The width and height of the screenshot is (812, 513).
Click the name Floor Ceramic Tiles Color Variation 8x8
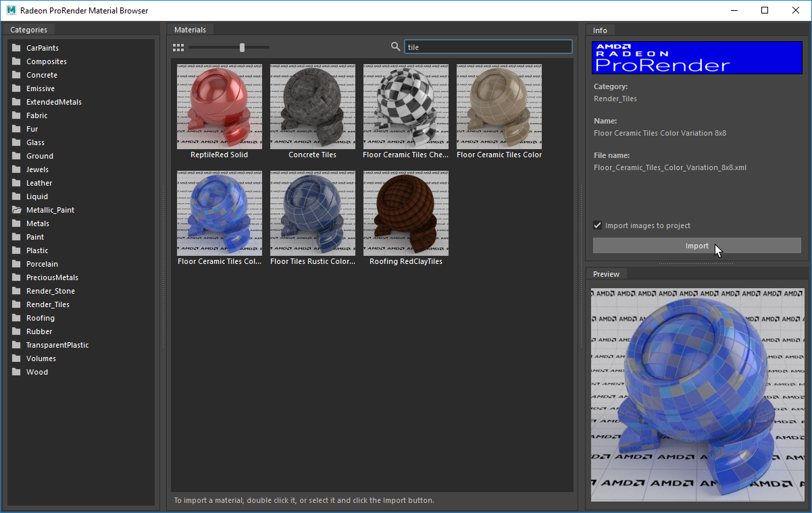660,133
